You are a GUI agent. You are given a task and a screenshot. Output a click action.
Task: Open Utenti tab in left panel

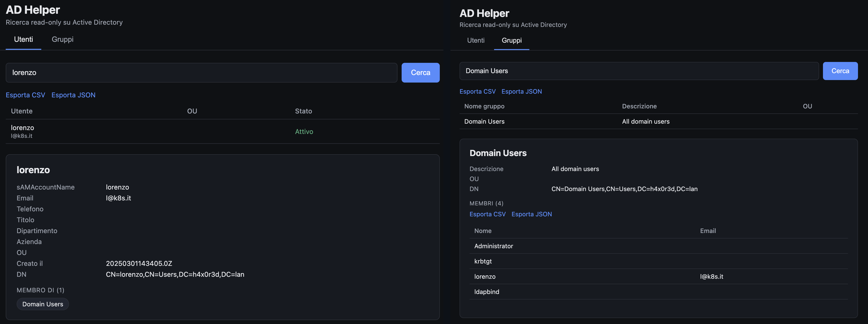coord(23,39)
